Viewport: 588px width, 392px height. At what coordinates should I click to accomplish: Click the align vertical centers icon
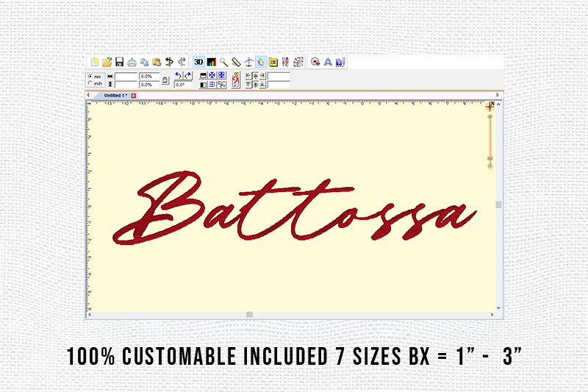click(255, 85)
